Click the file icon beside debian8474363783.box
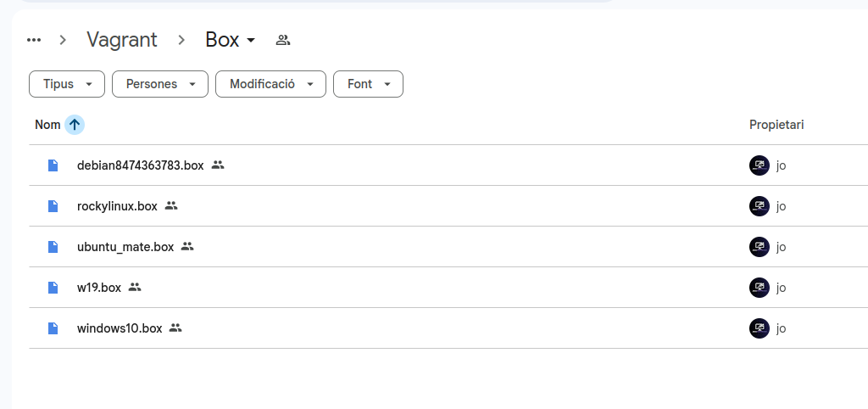This screenshot has height=409, width=868. click(x=53, y=165)
